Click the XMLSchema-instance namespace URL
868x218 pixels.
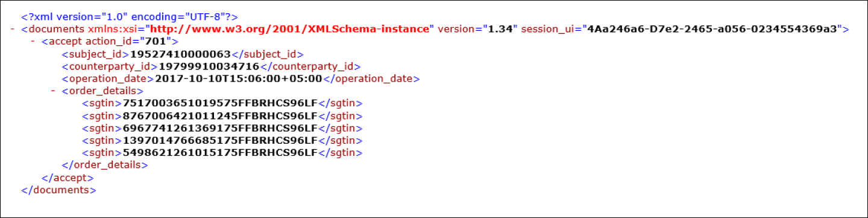coord(291,29)
